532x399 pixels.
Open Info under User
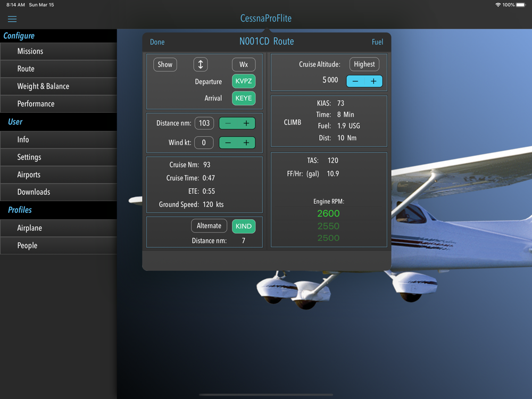59,139
